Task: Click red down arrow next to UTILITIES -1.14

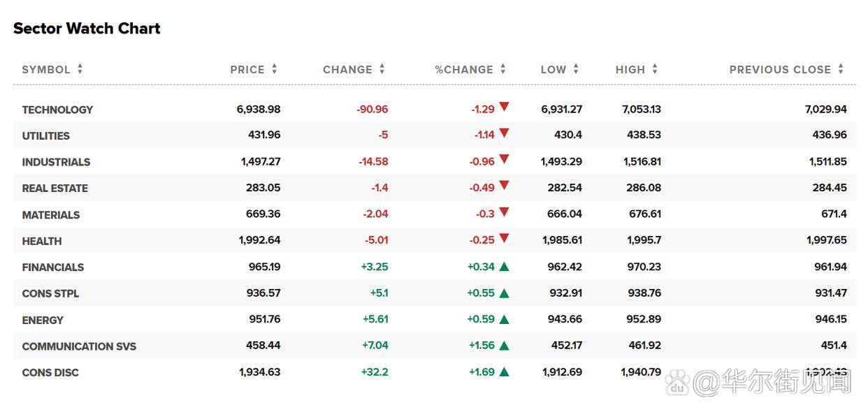Action: tap(504, 133)
